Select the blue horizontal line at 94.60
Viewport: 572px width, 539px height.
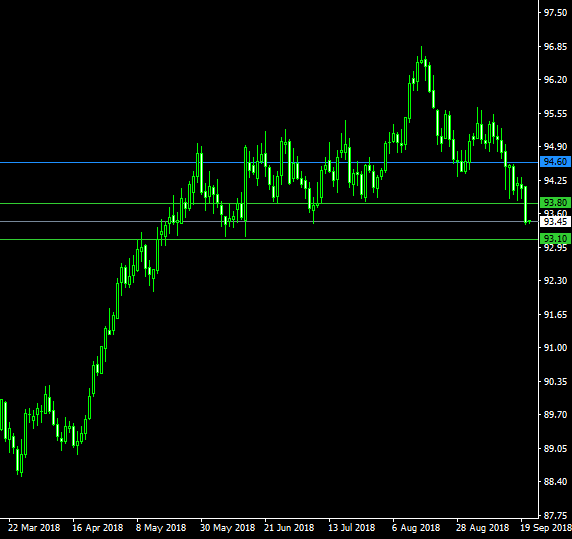[269, 162]
